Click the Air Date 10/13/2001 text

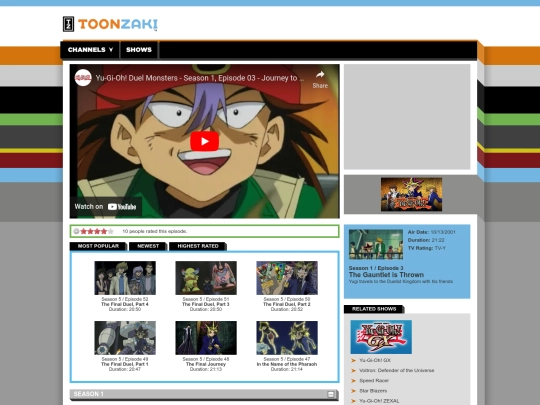click(x=432, y=232)
